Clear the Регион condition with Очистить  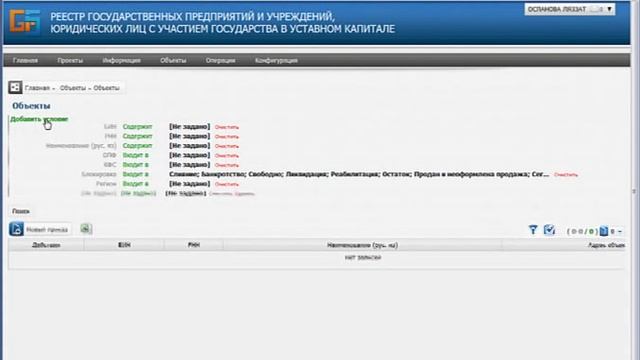[227, 184]
